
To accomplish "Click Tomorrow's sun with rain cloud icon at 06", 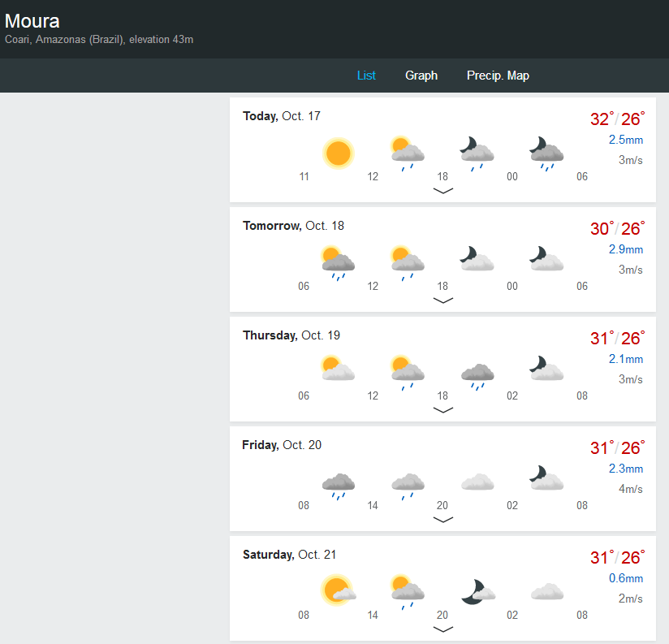I will (338, 262).
